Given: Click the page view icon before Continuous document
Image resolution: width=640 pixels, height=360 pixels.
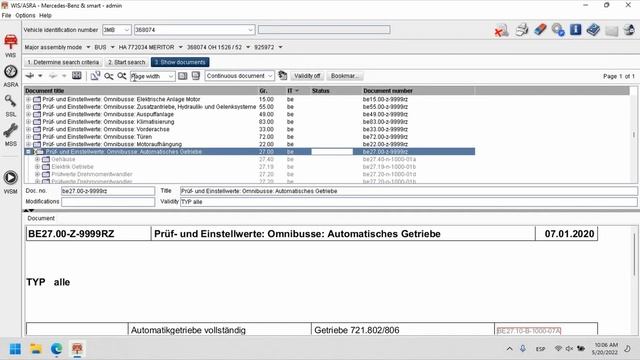Looking at the screenshot, I should [196, 76].
